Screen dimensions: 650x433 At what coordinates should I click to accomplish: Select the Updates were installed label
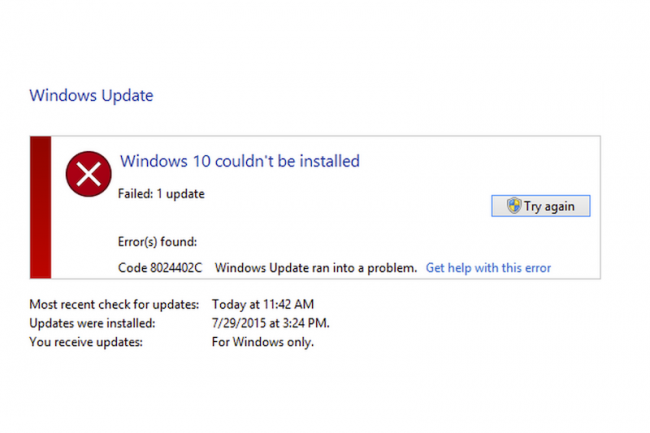92,323
